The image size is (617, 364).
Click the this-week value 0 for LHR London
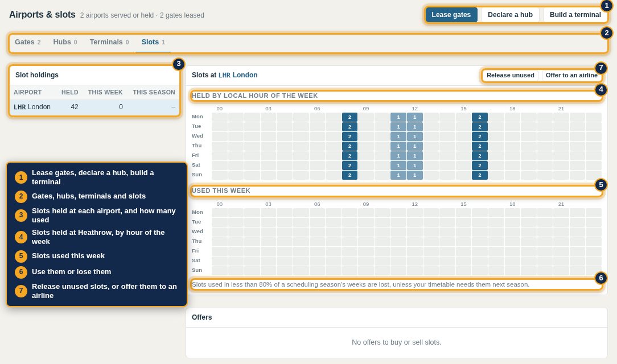[121, 107]
